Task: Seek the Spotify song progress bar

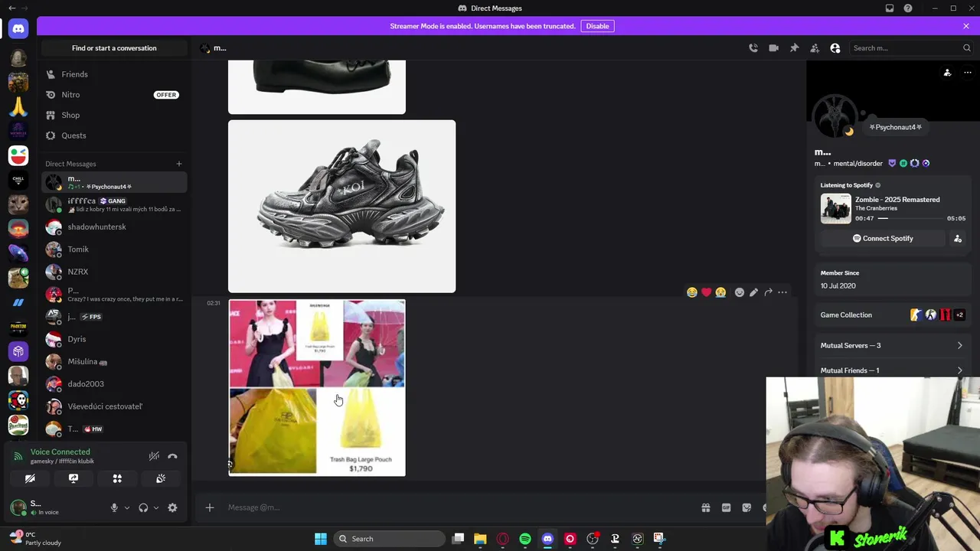Action: [910, 219]
